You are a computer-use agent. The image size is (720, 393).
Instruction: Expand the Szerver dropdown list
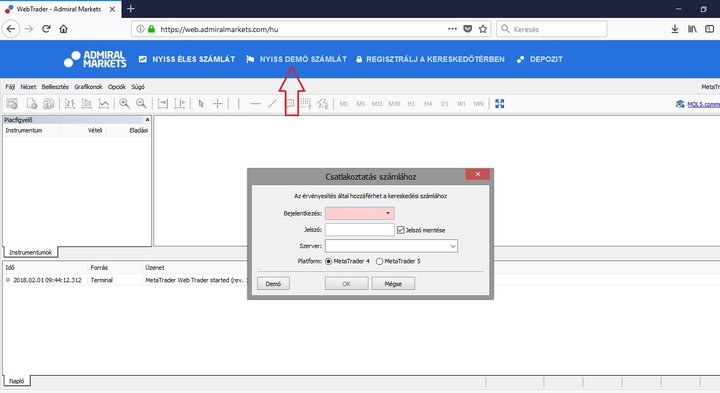coord(391,246)
